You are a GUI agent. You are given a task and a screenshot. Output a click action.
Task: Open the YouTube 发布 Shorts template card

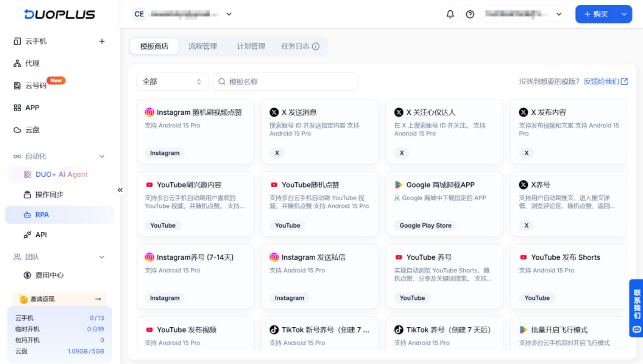tap(569, 276)
